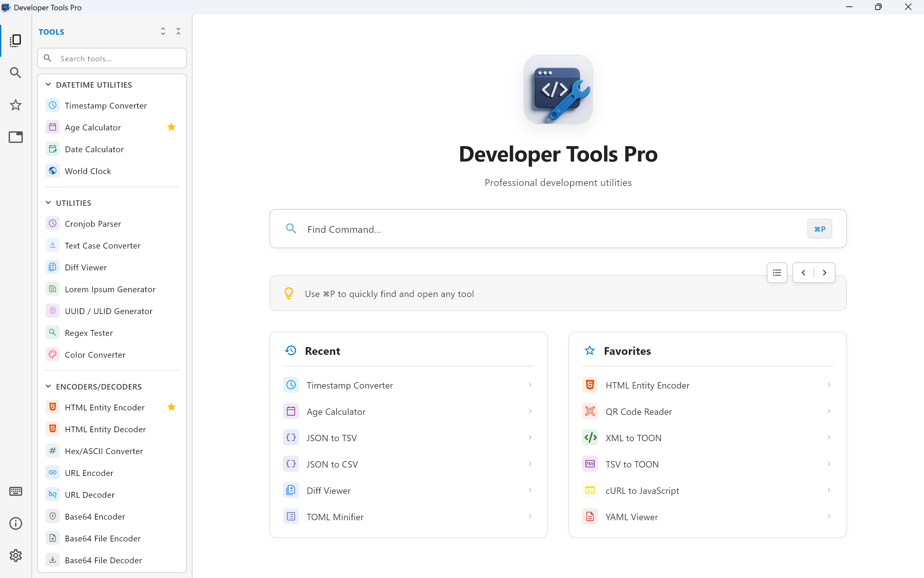Viewport: 924px width, 578px height.
Task: Click the YAML Viewer document icon
Action: coord(590,517)
